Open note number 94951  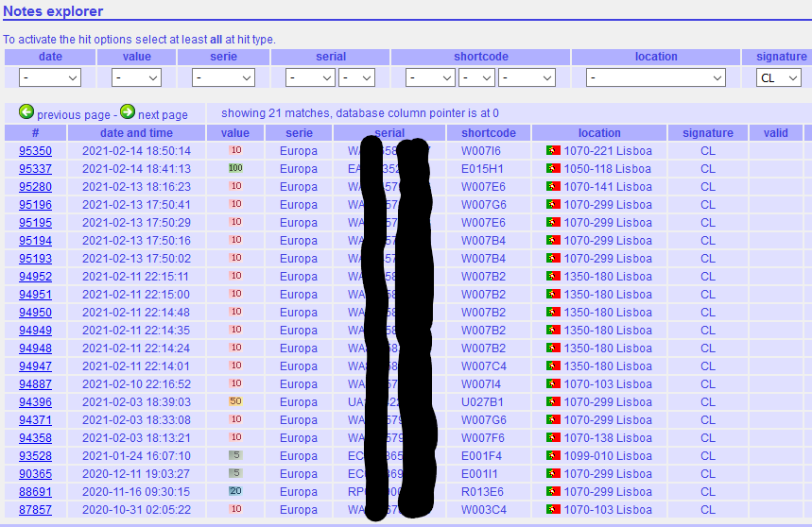click(x=35, y=295)
